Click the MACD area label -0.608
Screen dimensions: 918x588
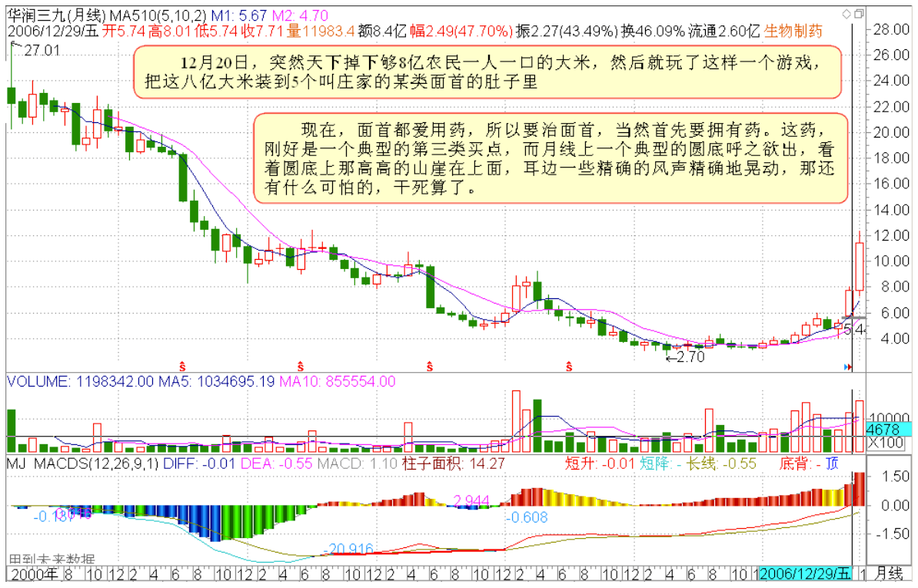527,517
